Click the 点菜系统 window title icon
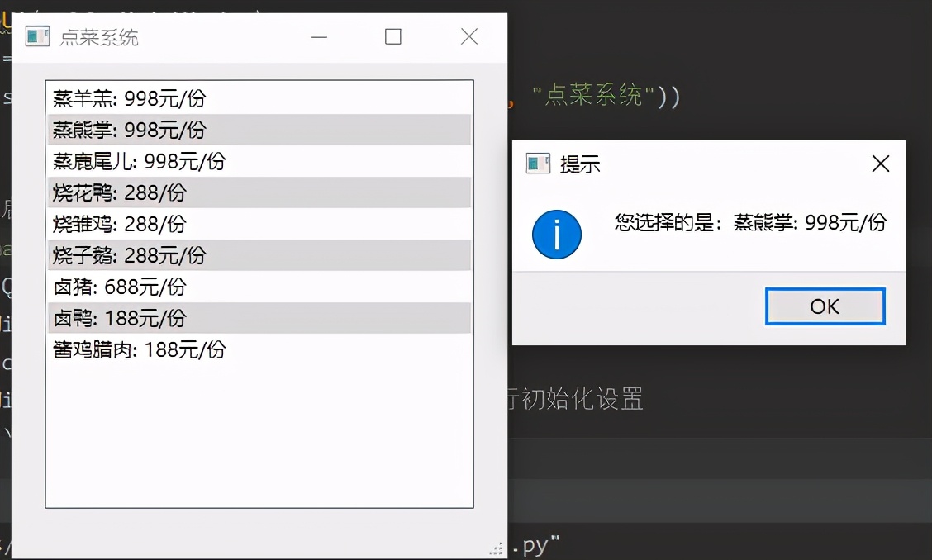The height and width of the screenshot is (560, 932). [37, 36]
